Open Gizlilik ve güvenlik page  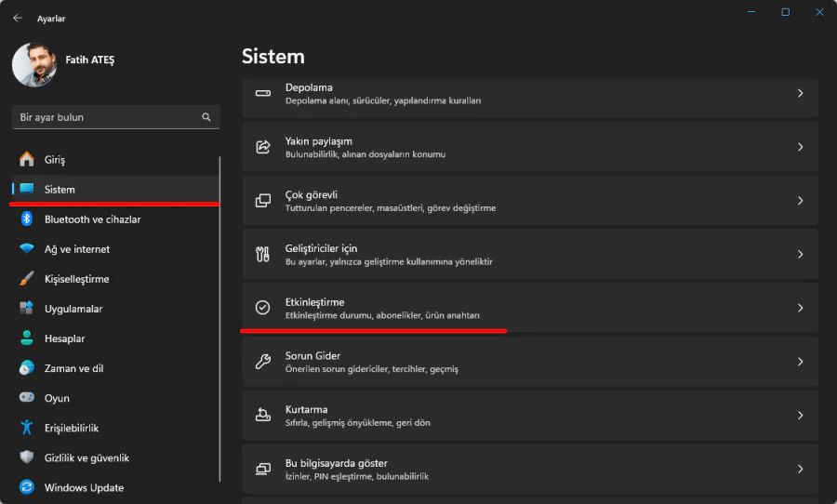point(115,458)
